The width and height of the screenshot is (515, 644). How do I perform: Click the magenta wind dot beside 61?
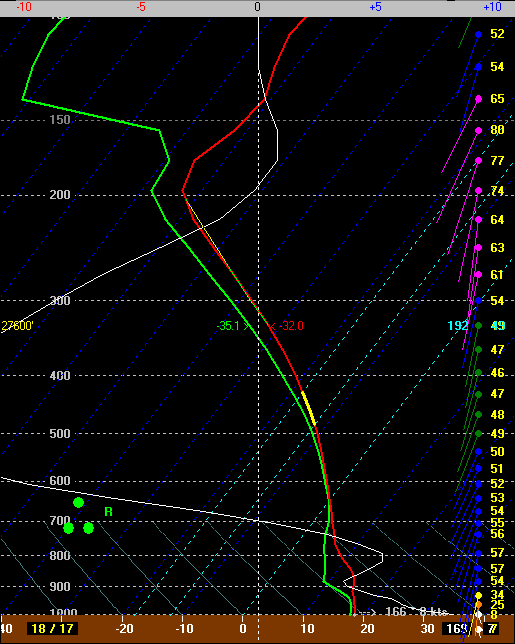(x=478, y=274)
